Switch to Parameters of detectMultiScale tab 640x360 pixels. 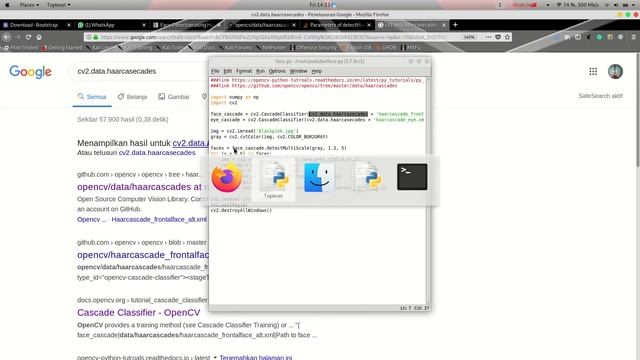pos(336,25)
